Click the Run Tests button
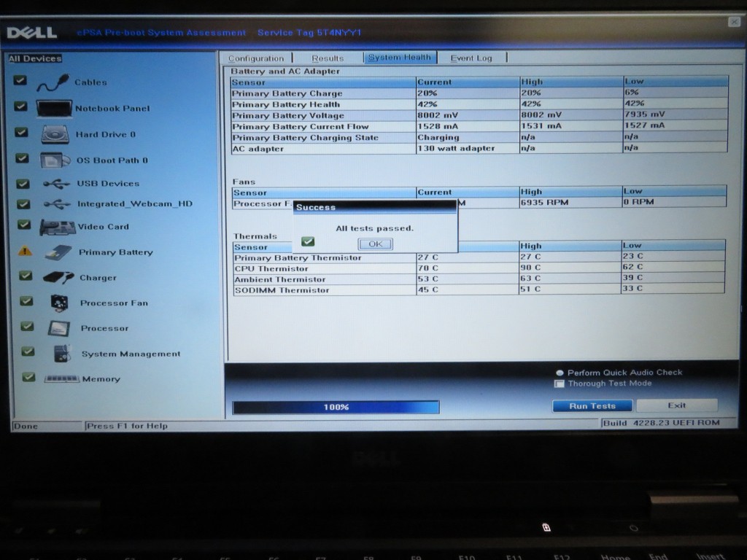 [592, 405]
